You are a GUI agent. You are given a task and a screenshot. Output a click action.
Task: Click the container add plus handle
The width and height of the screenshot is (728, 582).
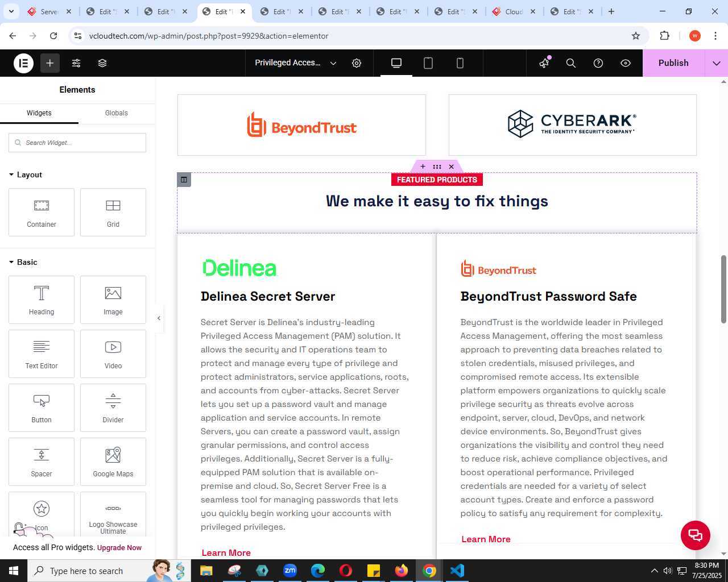pos(423,167)
